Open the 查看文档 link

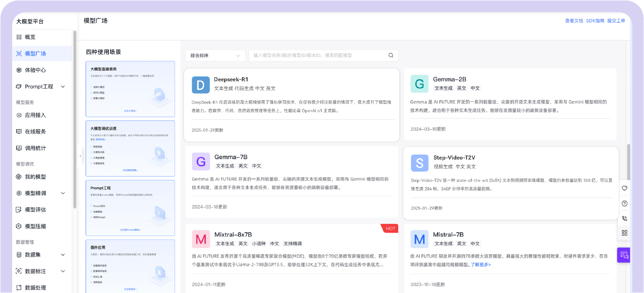click(574, 21)
